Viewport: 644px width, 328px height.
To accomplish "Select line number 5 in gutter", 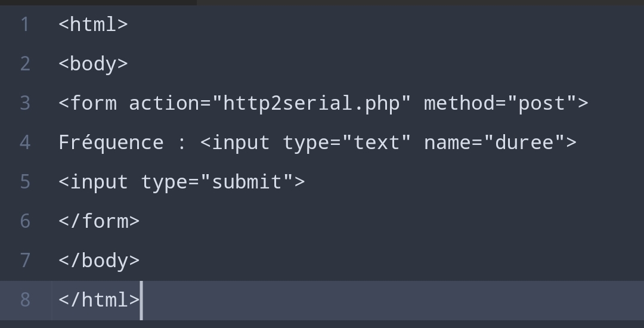I will (x=25, y=182).
